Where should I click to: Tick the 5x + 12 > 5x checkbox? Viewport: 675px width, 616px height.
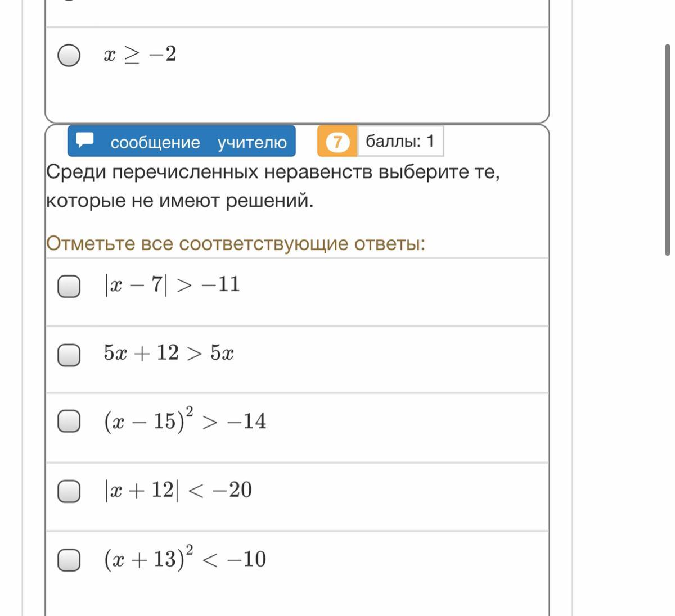69,355
